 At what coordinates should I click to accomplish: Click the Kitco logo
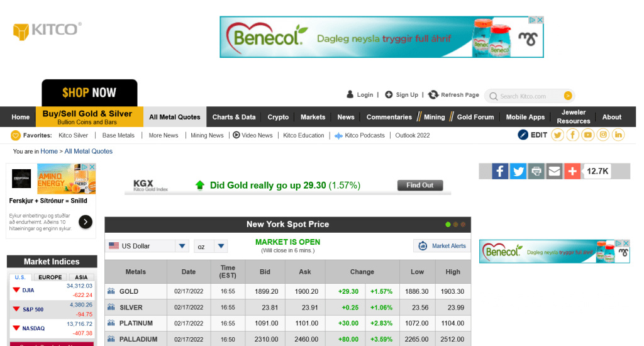coord(47,30)
